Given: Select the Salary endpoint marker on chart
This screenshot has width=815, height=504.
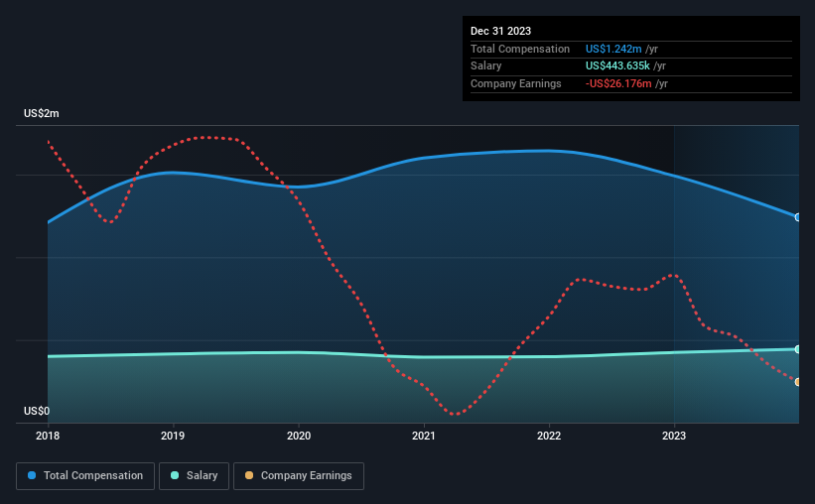Looking at the screenshot, I should coord(798,349).
